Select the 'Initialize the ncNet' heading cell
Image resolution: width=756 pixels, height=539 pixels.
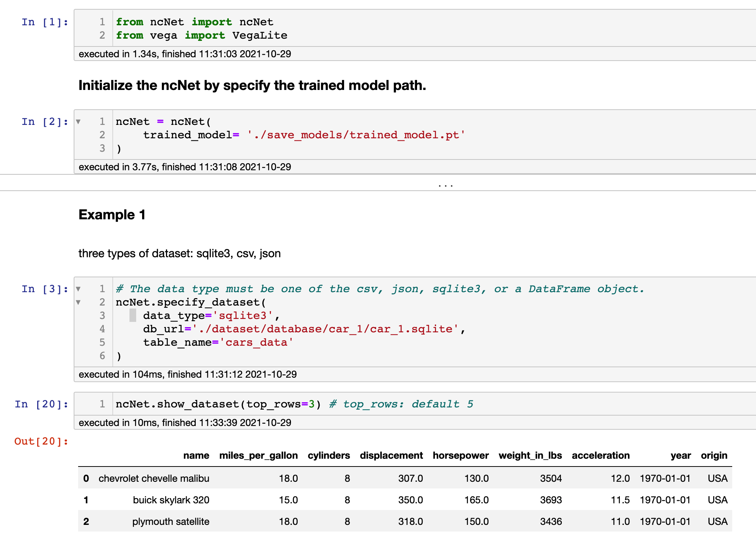click(252, 85)
